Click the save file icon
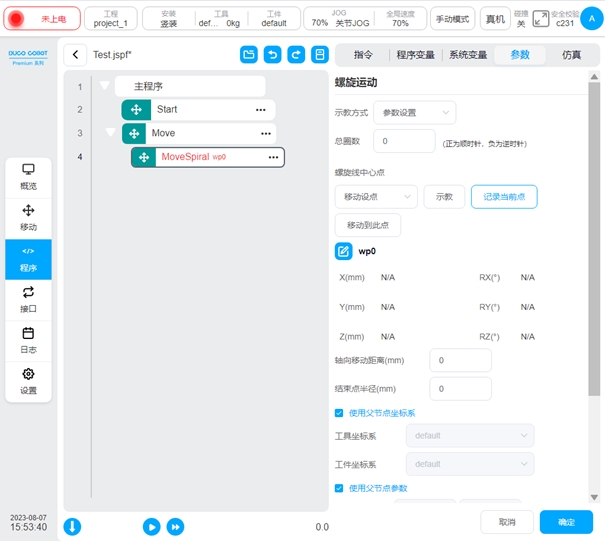 tap(320, 55)
